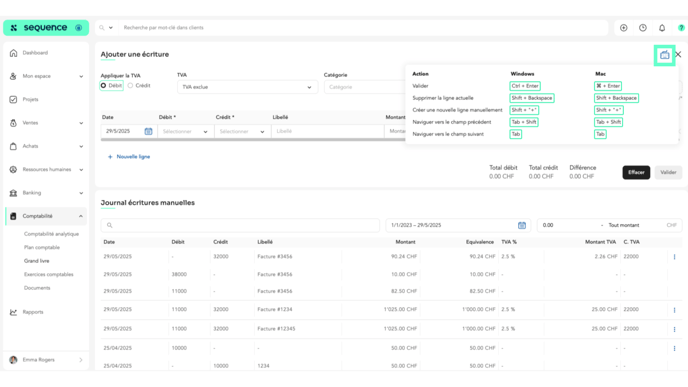Click the 1'025.00 CHF amount for Facture #1234
This screenshot has width=688, height=387.
[x=400, y=309]
